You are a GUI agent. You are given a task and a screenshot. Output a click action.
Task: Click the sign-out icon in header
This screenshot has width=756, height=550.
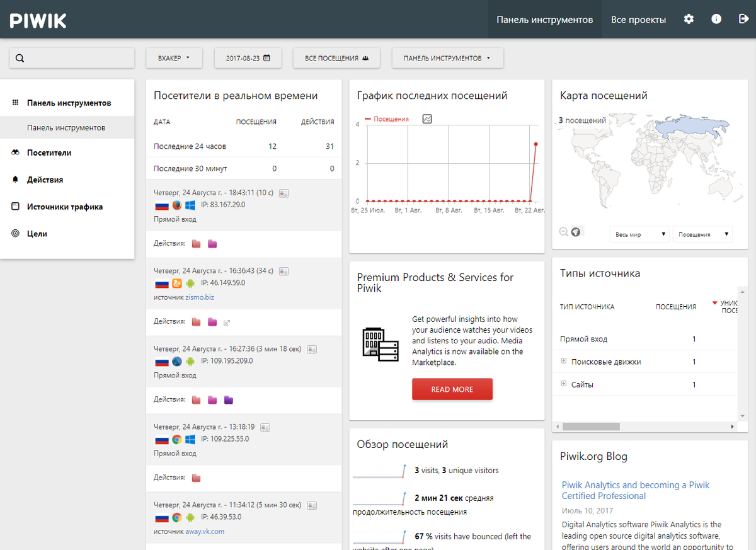[x=743, y=20]
